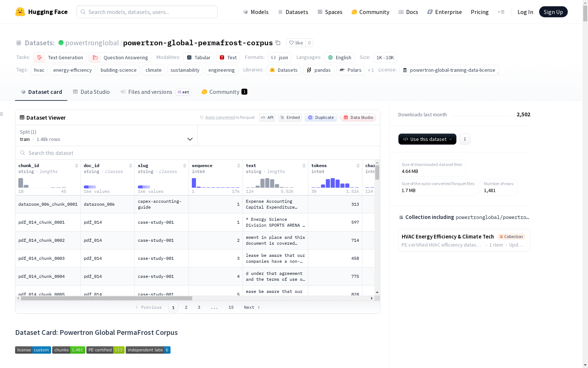Open the additional navigation menu icon
Screen dimensions: 588x368
click(x=501, y=12)
